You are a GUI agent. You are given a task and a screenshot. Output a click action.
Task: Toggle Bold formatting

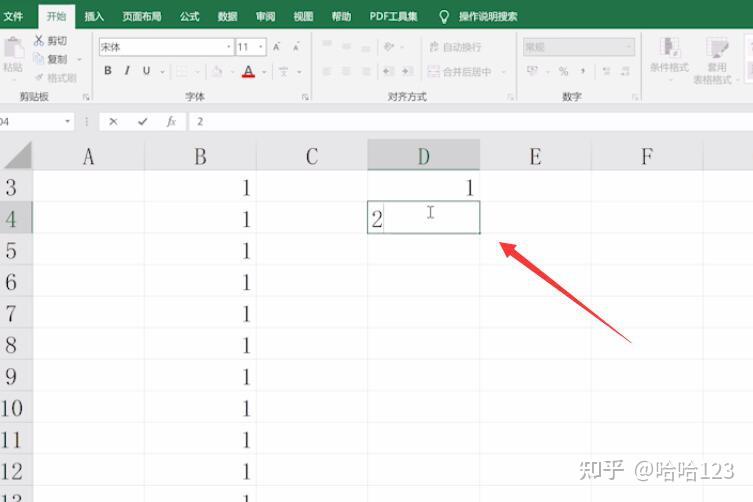(108, 71)
